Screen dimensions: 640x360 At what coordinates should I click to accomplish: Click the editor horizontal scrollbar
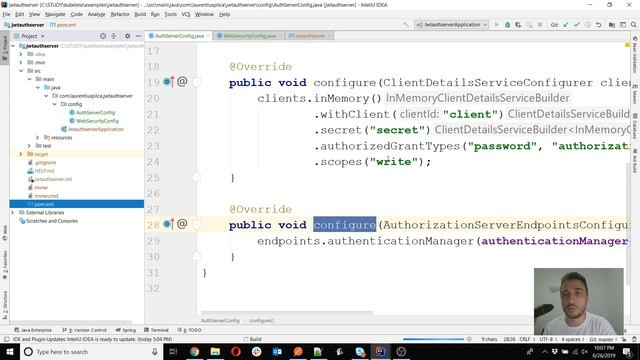(x=287, y=313)
